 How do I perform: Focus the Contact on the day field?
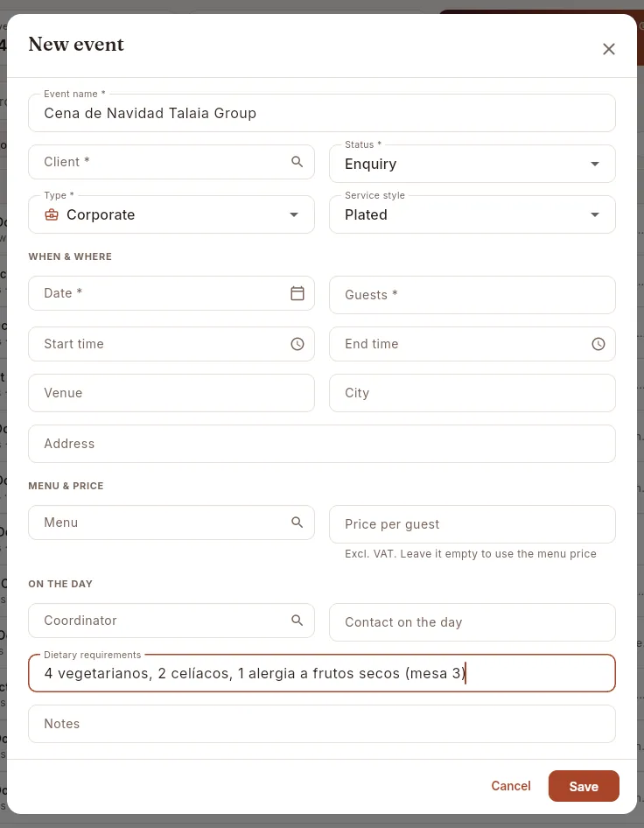coord(472,622)
